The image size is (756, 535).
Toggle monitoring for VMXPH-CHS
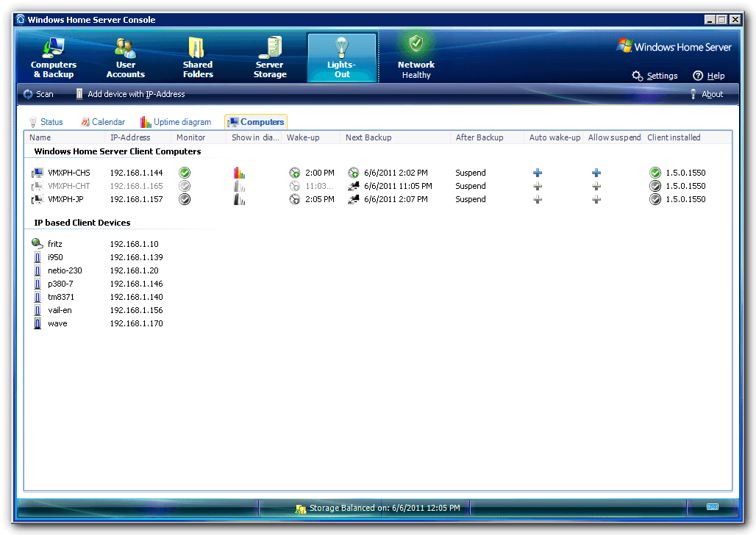[x=185, y=173]
